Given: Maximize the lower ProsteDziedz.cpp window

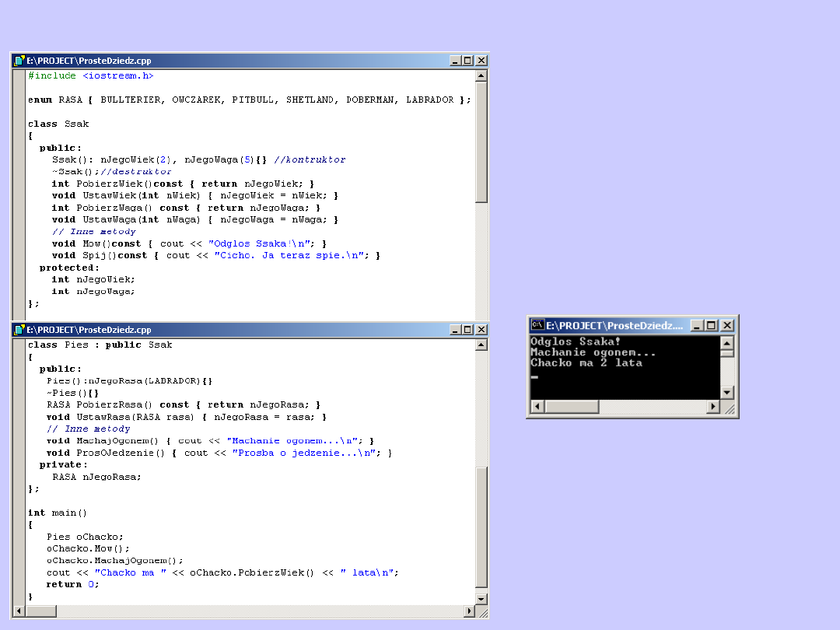Looking at the screenshot, I should (467, 330).
